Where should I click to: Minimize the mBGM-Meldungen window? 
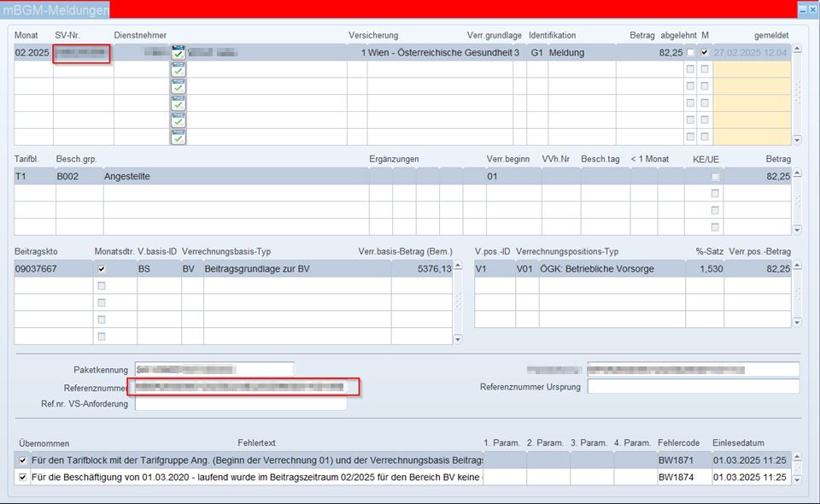click(801, 10)
